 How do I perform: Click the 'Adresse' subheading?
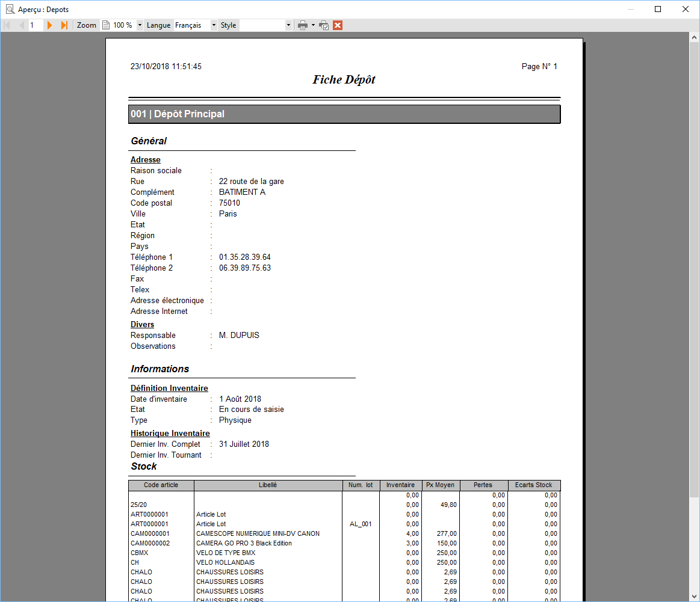coord(146,159)
